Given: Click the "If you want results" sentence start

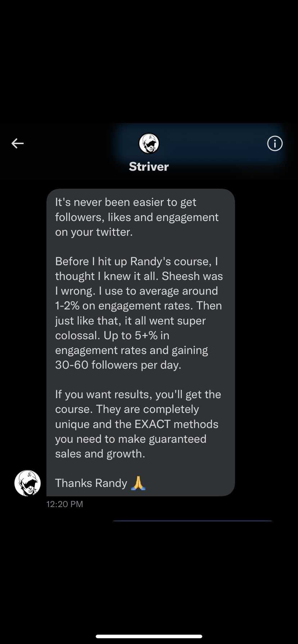Looking at the screenshot, I should point(104,394).
